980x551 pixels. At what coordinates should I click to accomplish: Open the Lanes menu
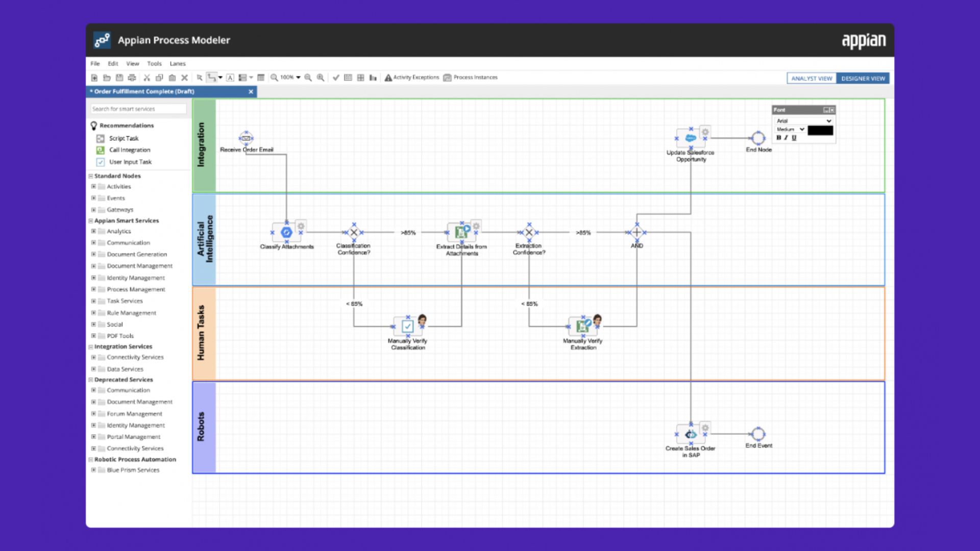click(x=178, y=64)
